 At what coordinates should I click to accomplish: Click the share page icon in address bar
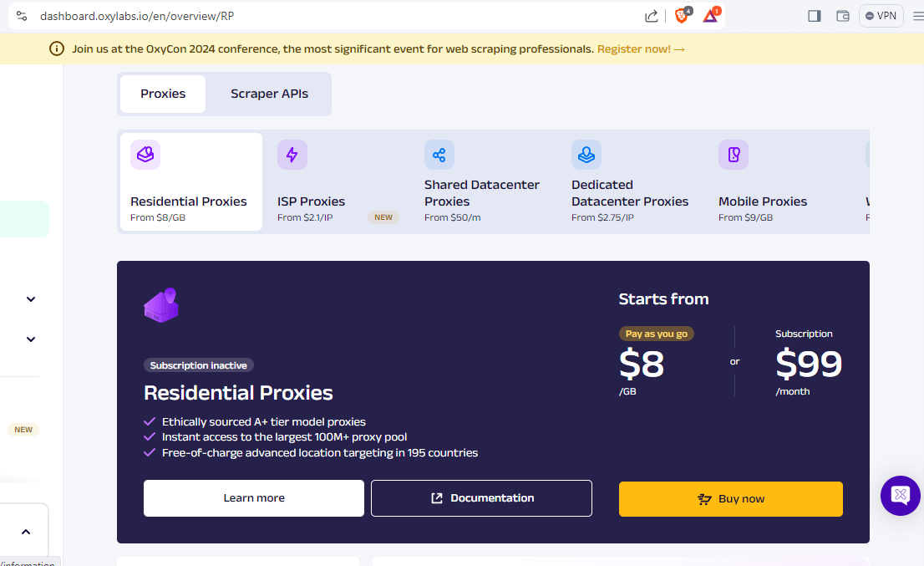coord(652,16)
